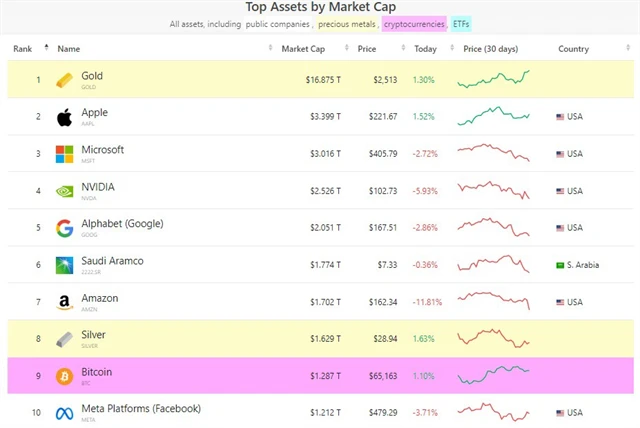The height and width of the screenshot is (428, 640).
Task: Sort table by Rank column
Action: [24, 48]
